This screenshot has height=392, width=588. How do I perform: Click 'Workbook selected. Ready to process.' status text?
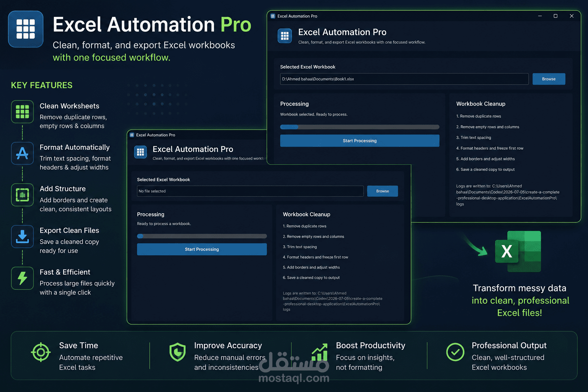tap(314, 114)
